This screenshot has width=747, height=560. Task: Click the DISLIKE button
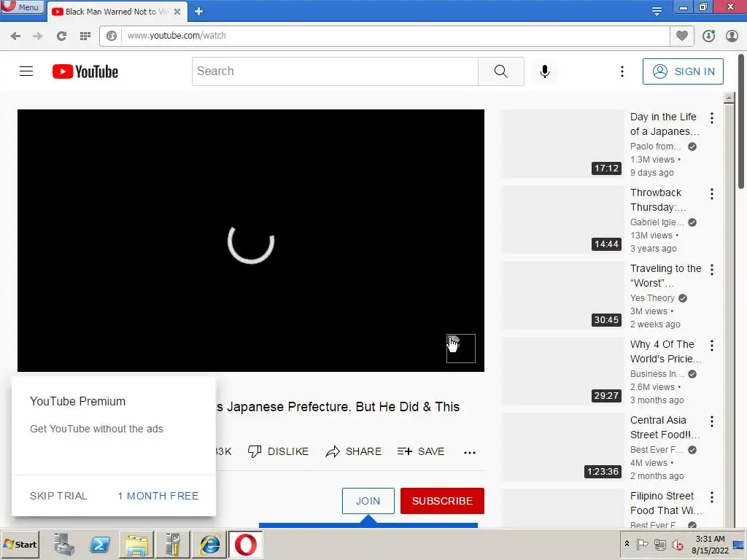(278, 451)
